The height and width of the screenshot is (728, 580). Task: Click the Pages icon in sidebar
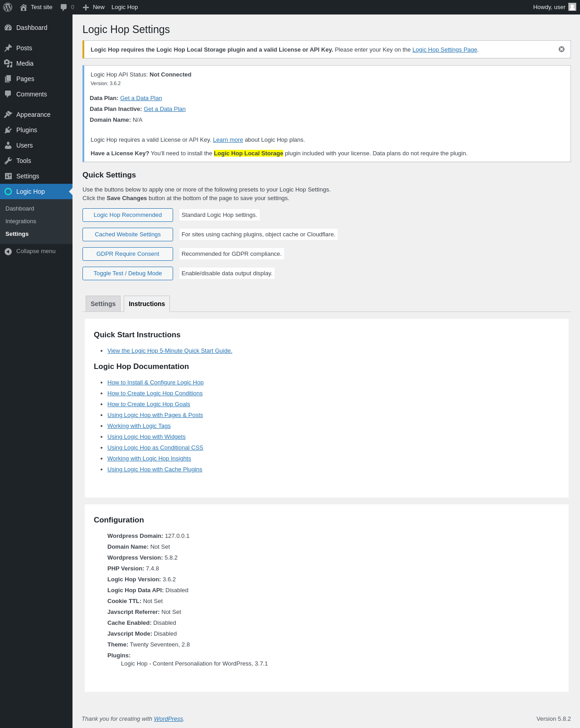[8, 79]
